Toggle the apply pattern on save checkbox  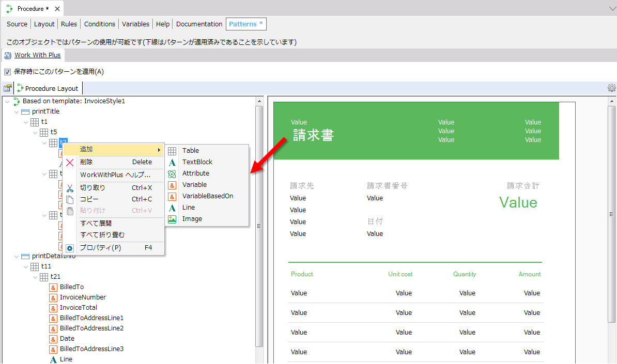(x=7, y=72)
